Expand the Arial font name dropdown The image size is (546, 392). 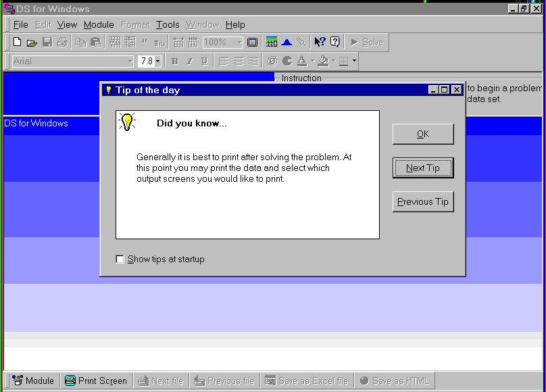130,62
